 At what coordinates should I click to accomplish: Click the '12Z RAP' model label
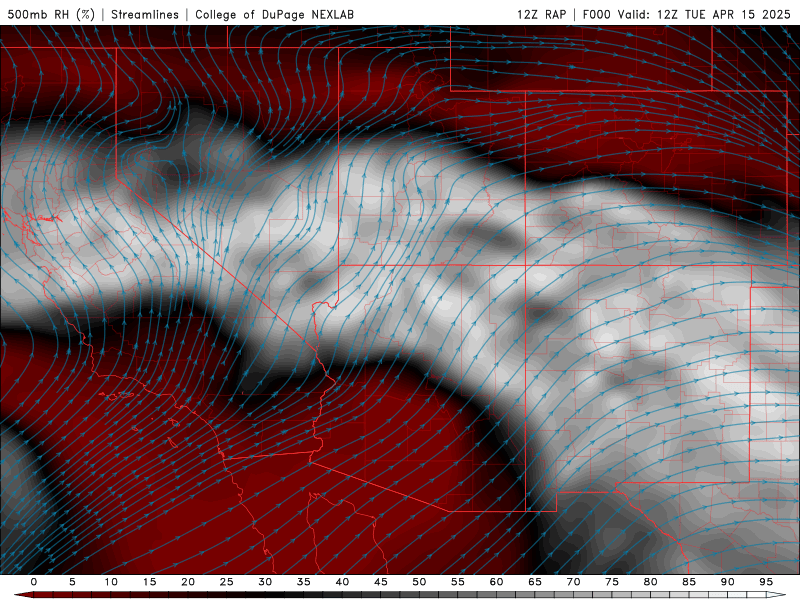541,14
